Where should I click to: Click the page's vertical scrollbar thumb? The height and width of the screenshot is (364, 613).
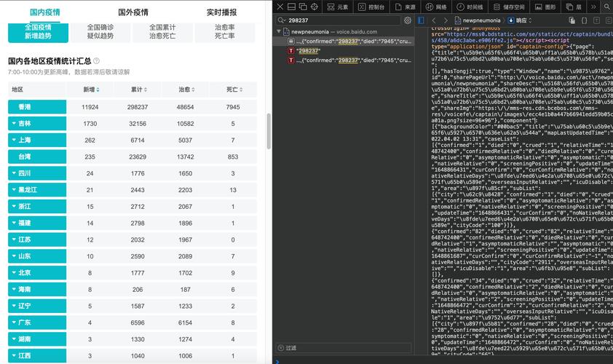[x=269, y=131]
